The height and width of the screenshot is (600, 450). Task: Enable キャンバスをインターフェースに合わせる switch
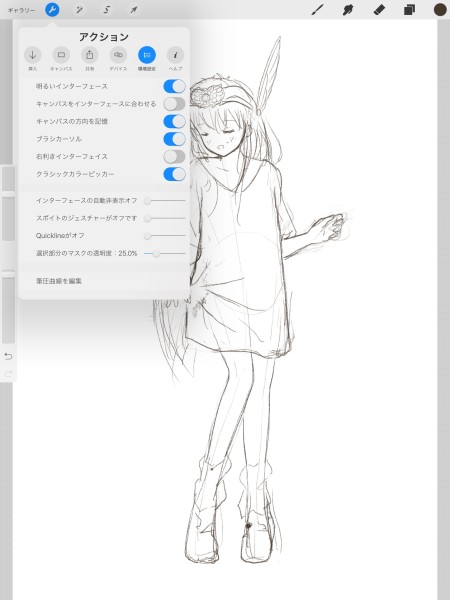[174, 104]
